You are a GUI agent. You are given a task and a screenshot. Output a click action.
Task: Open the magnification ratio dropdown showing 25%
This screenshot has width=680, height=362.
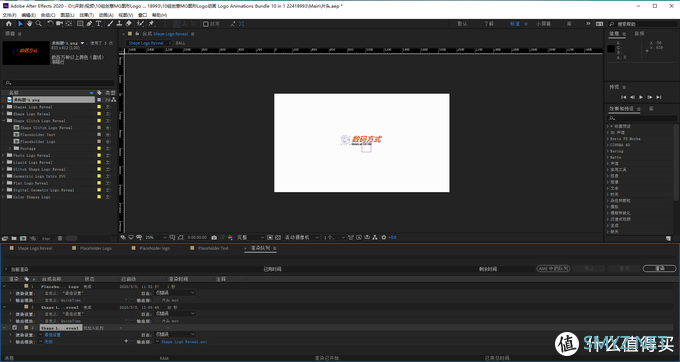156,238
